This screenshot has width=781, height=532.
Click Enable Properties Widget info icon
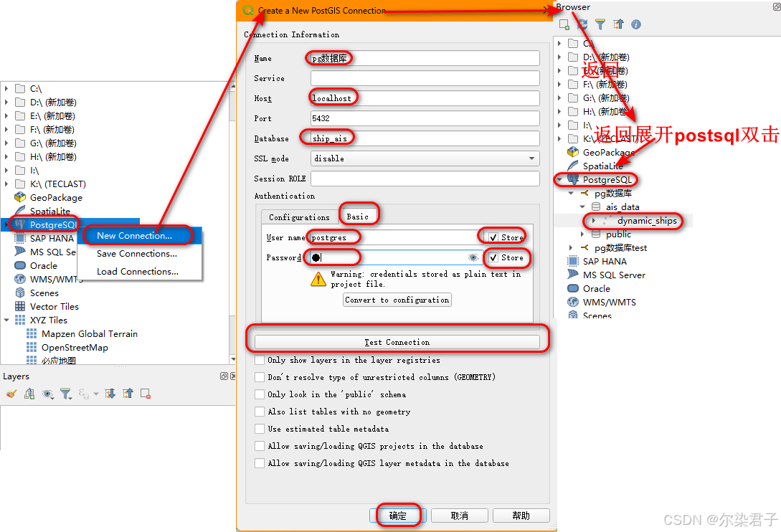tap(636, 24)
